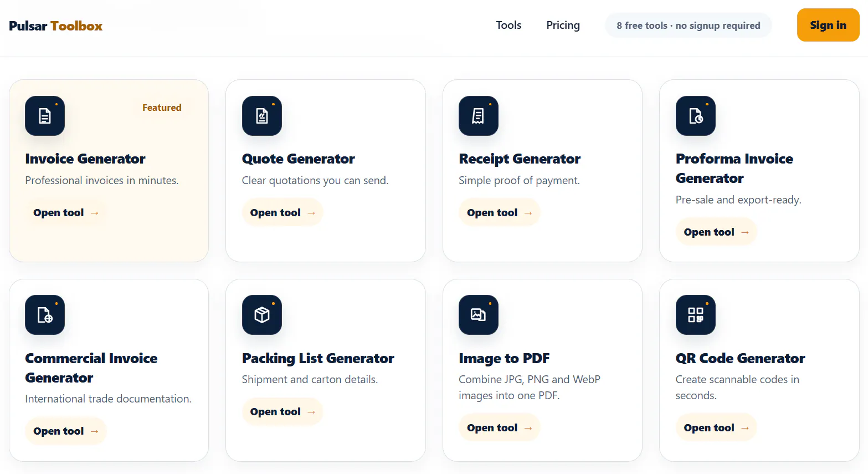Click the Sign in button
868x474 pixels.
coord(828,25)
